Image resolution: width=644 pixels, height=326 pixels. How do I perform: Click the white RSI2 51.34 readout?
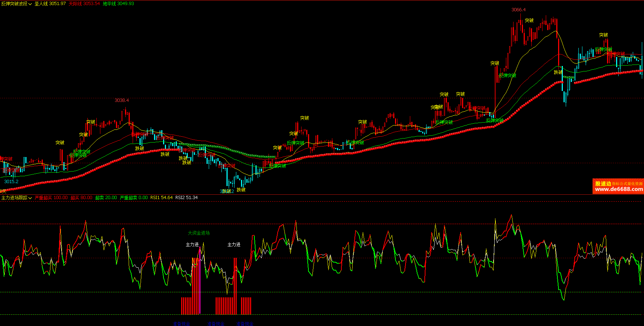pos(186,198)
